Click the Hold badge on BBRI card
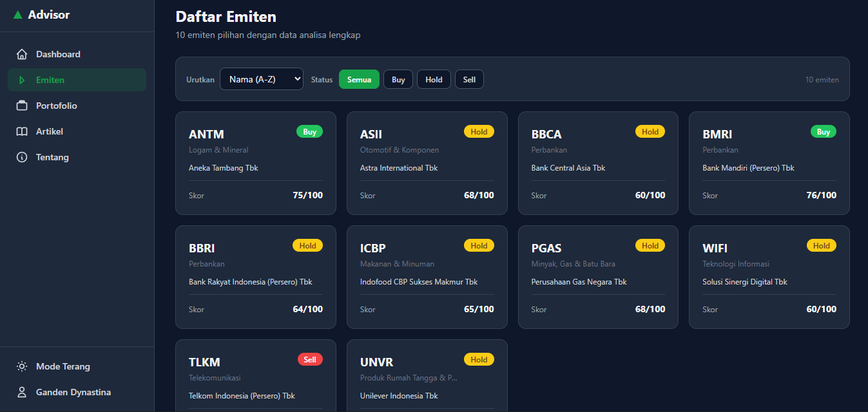This screenshot has width=868, height=412. [x=307, y=245]
